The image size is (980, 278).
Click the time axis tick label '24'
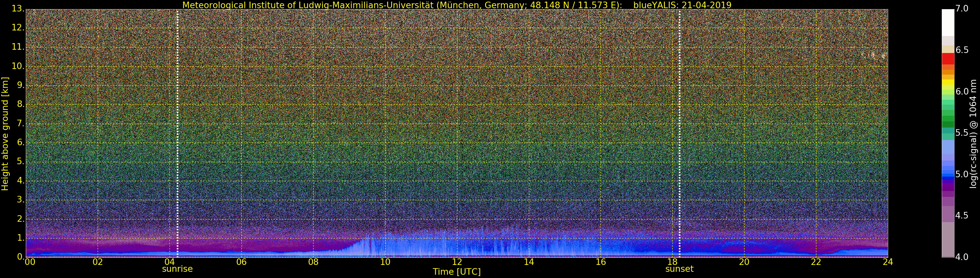point(888,262)
